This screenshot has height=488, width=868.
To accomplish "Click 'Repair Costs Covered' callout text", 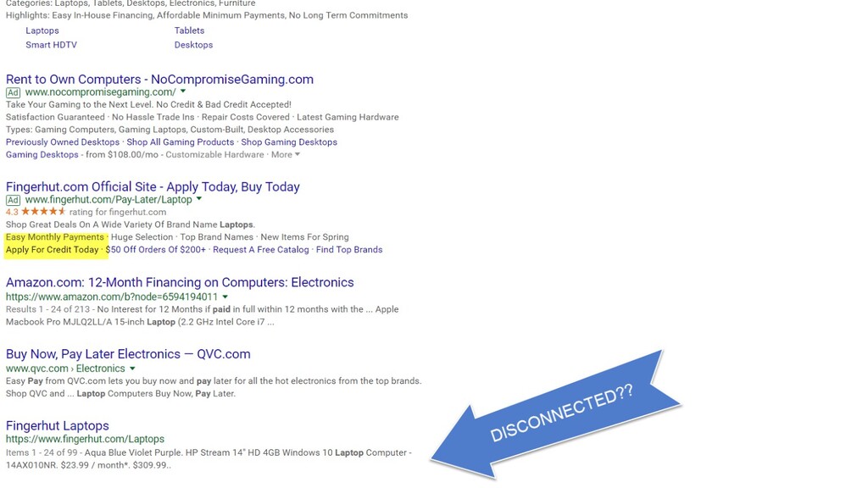I will [246, 117].
